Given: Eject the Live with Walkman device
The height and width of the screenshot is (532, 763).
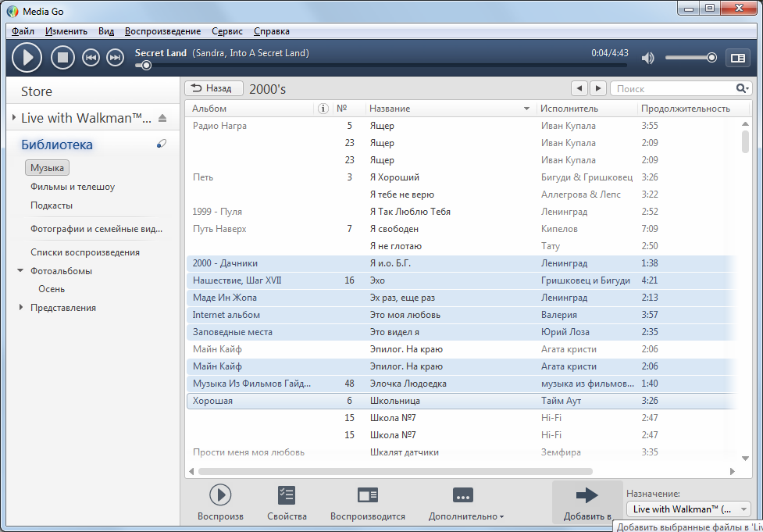Looking at the screenshot, I should pyautogui.click(x=162, y=118).
